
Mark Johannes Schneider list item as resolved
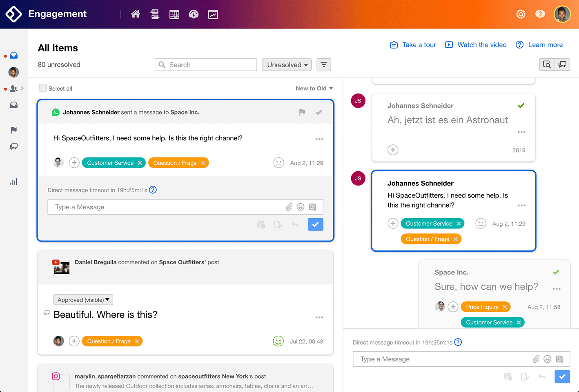click(x=319, y=112)
